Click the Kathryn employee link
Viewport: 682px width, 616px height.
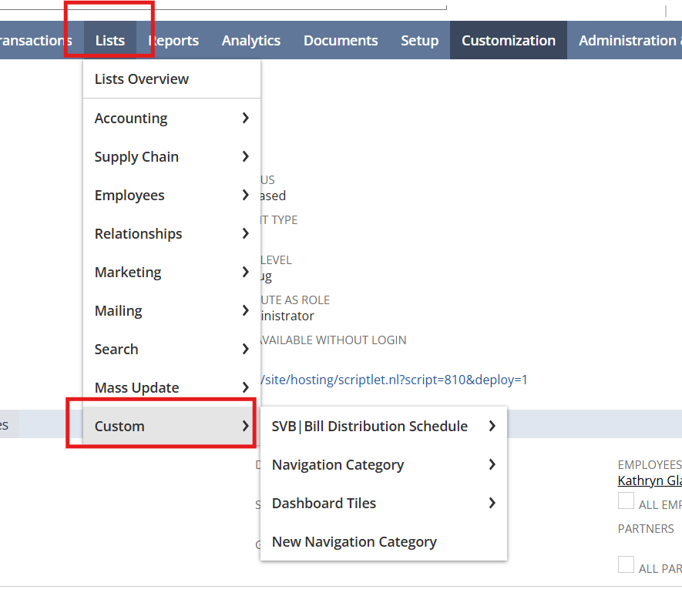pyautogui.click(x=649, y=480)
